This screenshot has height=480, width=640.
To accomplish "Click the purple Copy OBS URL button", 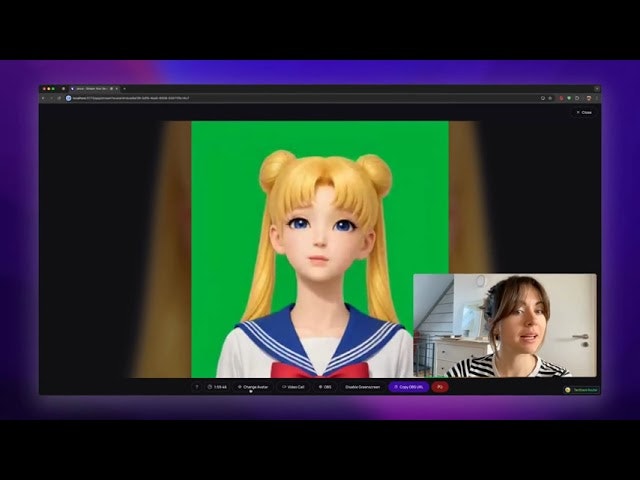I will click(x=409, y=387).
